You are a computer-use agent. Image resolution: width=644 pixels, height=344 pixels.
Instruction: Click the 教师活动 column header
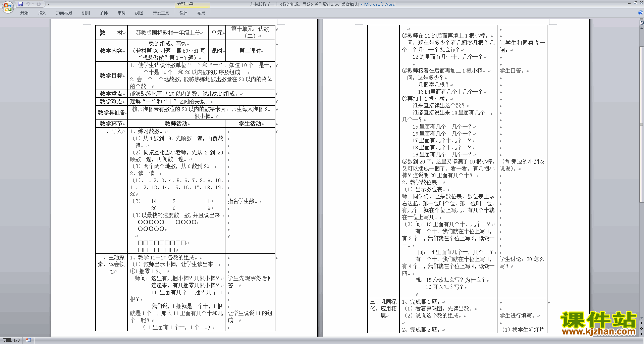tap(176, 124)
